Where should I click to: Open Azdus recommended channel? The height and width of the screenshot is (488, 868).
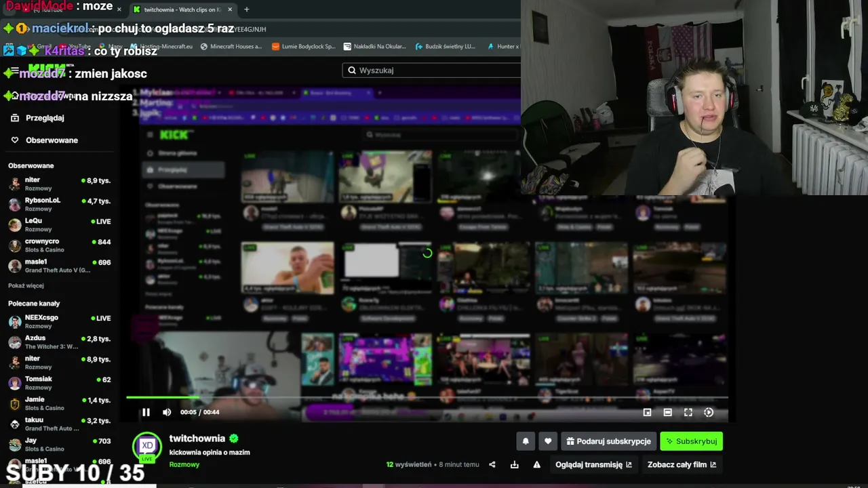click(x=59, y=342)
